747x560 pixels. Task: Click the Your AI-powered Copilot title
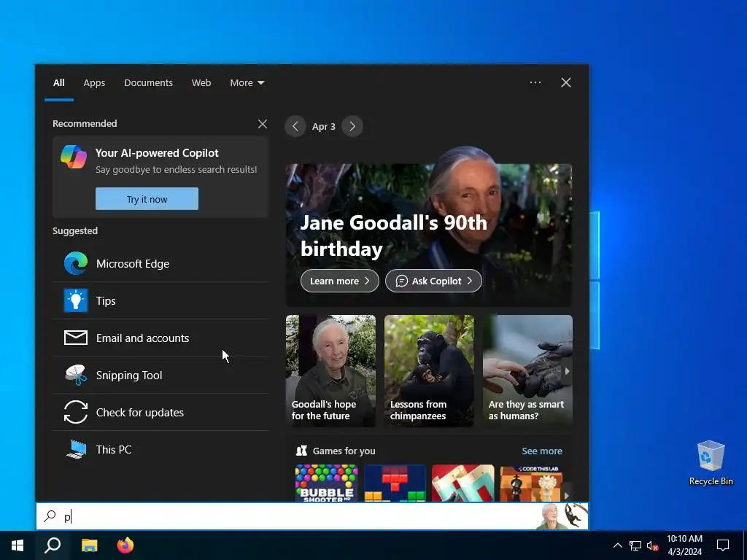pos(157,153)
